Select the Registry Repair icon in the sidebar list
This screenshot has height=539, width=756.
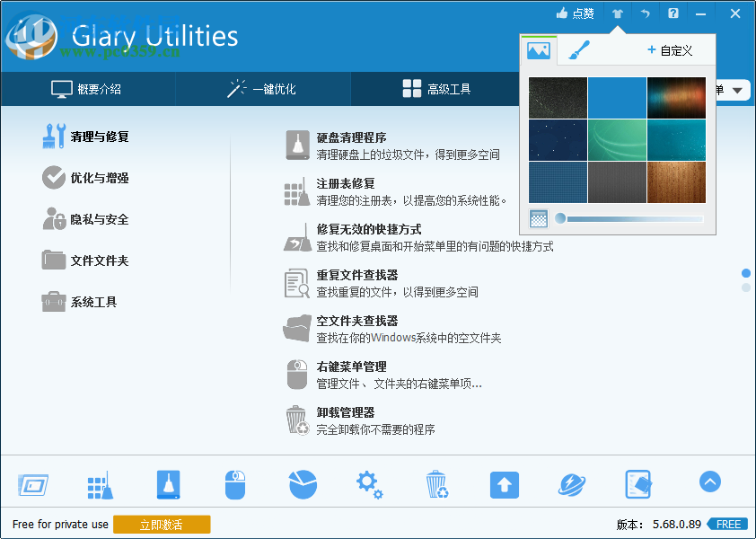[297, 191]
